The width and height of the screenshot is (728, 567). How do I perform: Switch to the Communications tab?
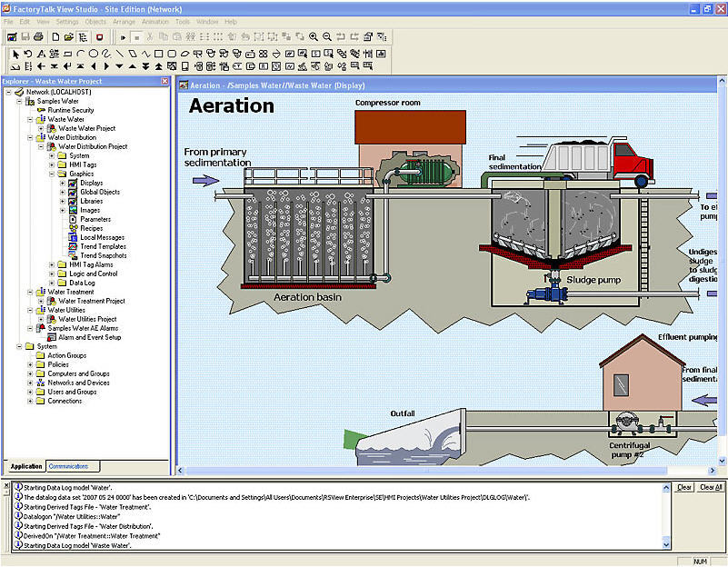click(x=68, y=466)
